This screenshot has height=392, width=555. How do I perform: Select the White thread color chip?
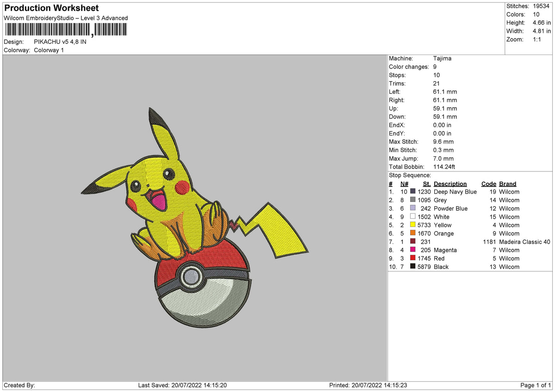tap(413, 217)
